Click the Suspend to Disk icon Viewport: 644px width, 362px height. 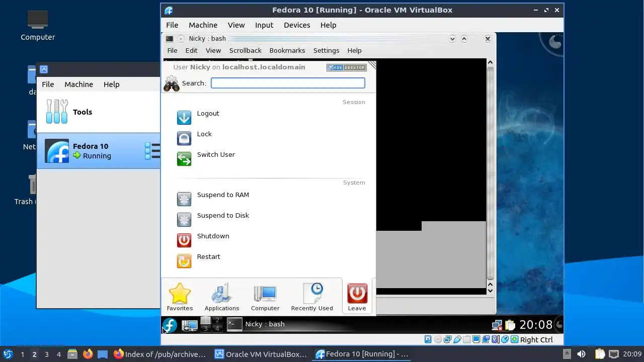pos(184,220)
